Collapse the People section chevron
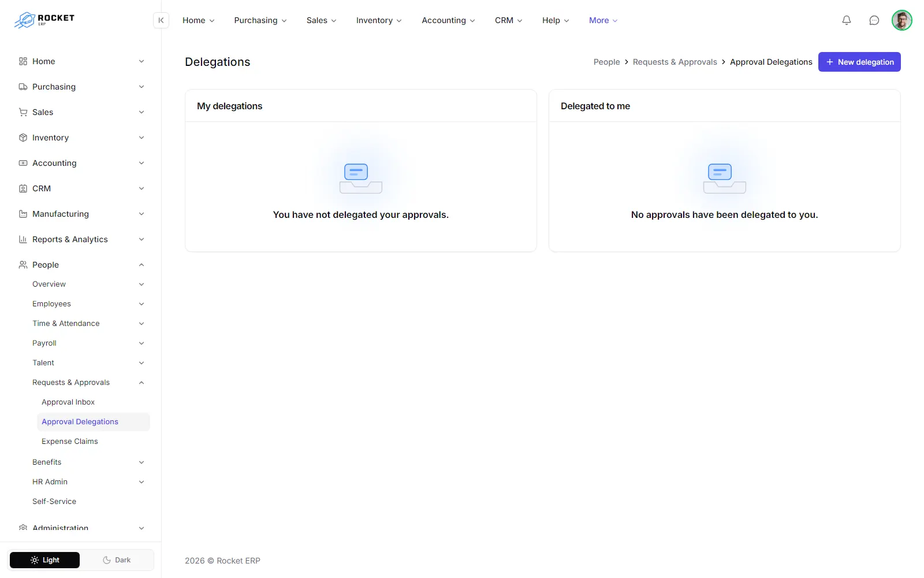This screenshot has width=924, height=578. [x=141, y=265]
